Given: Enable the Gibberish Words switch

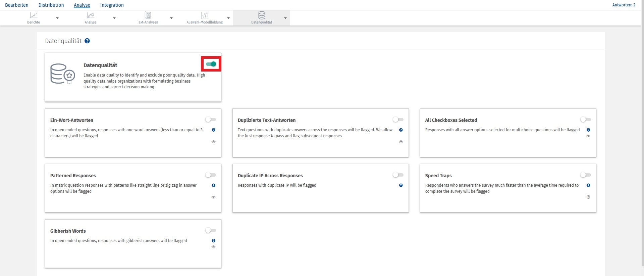Looking at the screenshot, I should [211, 230].
